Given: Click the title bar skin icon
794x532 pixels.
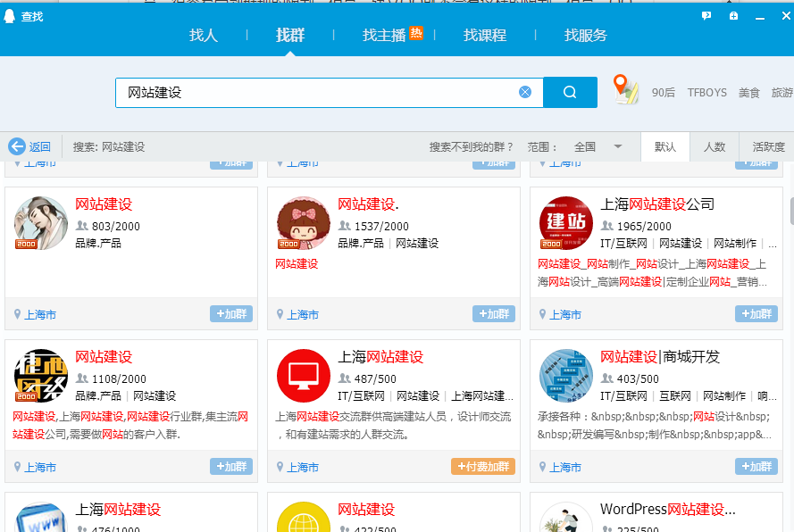Looking at the screenshot, I should (x=733, y=16).
